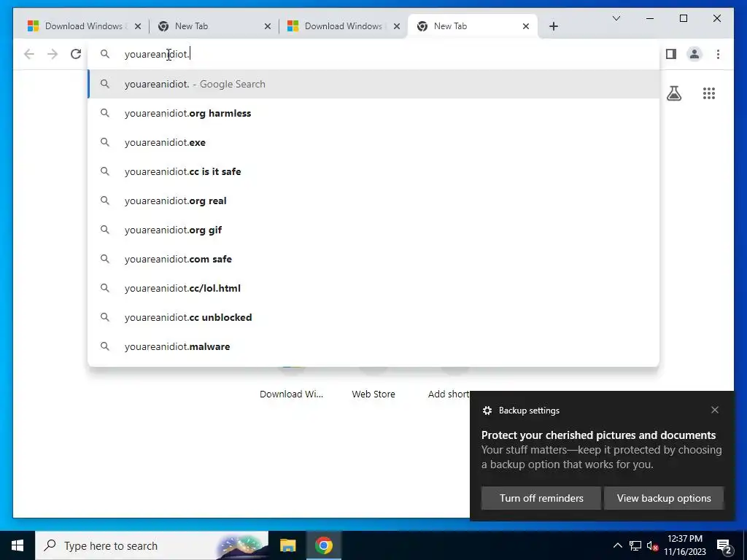This screenshot has width=747, height=560.
Task: Open a new tab with plus button
Action: (553, 26)
